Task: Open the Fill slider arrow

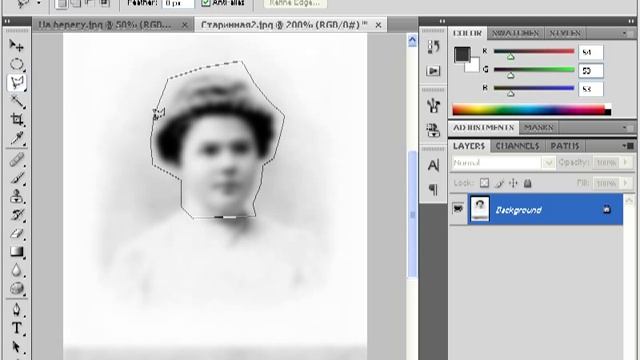Action: point(625,183)
